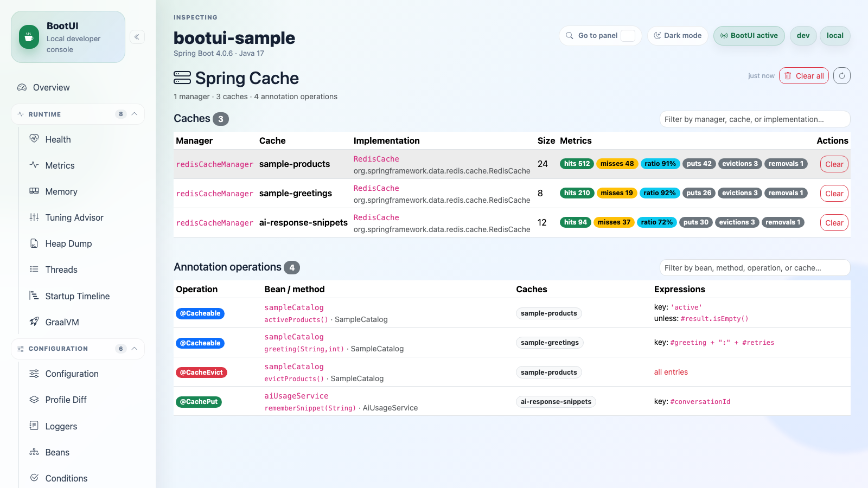Click the local profile badge
The height and width of the screenshot is (488, 868).
point(835,36)
